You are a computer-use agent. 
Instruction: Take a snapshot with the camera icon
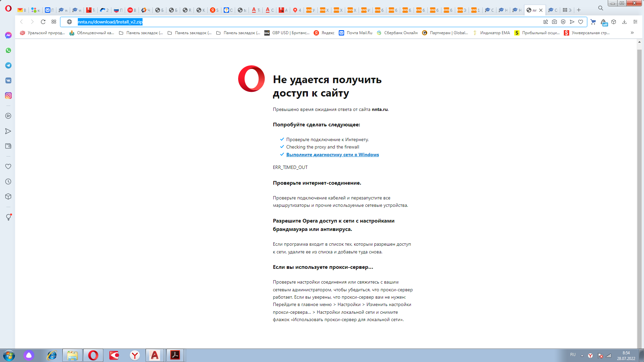point(554,22)
